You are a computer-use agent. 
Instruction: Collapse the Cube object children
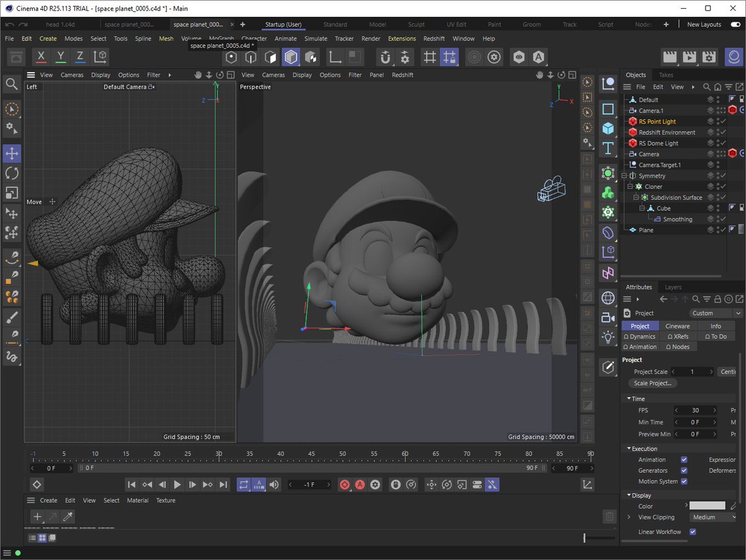click(x=642, y=208)
